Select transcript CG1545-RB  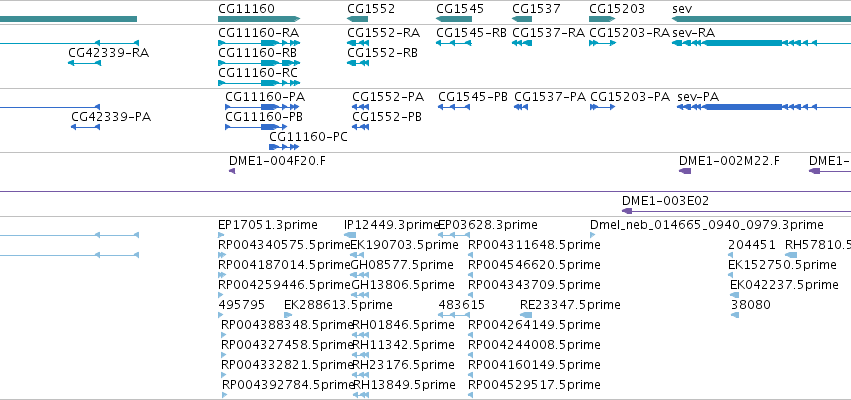pos(454,43)
